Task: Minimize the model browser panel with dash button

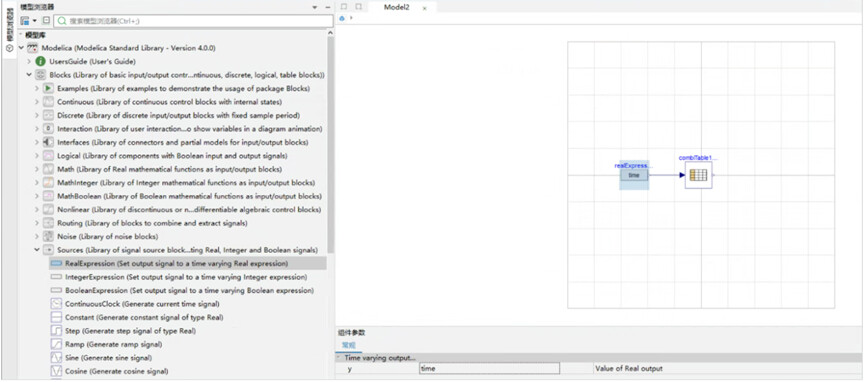Action: click(328, 7)
